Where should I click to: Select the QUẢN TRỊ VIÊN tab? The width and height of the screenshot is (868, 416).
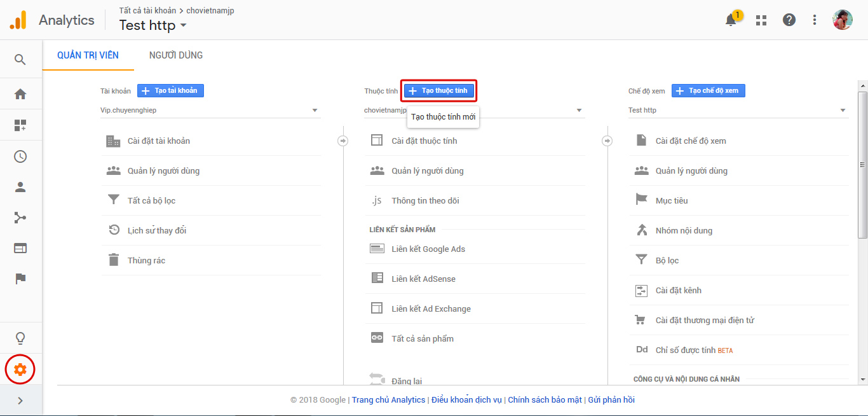[x=88, y=55]
